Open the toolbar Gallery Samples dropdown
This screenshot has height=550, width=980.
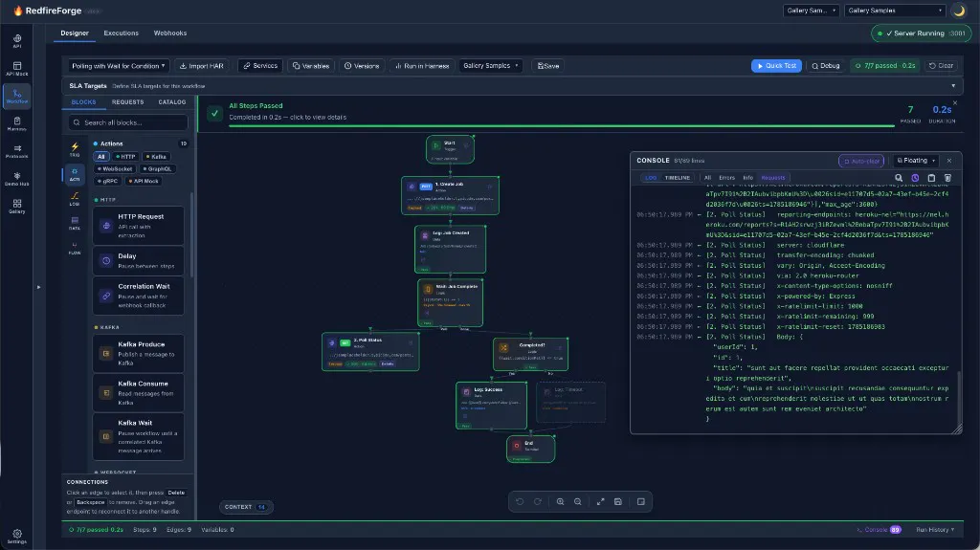pyautogui.click(x=491, y=66)
